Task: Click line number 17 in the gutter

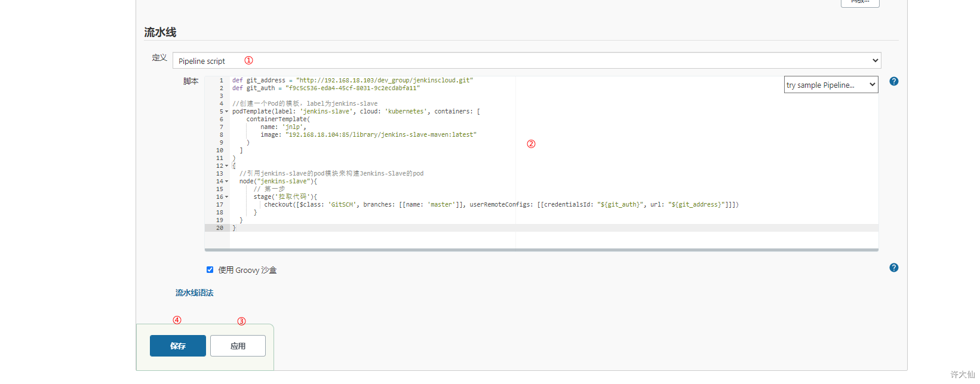Action: click(x=220, y=204)
